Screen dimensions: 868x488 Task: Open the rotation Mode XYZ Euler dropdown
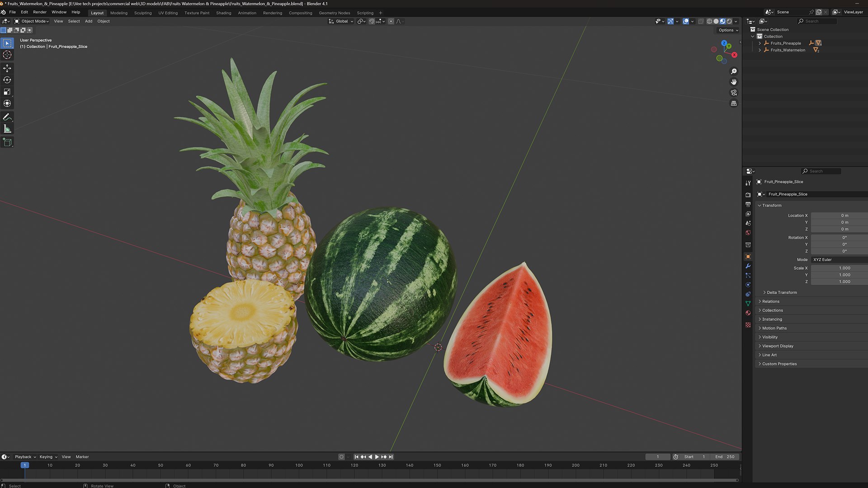tap(839, 260)
